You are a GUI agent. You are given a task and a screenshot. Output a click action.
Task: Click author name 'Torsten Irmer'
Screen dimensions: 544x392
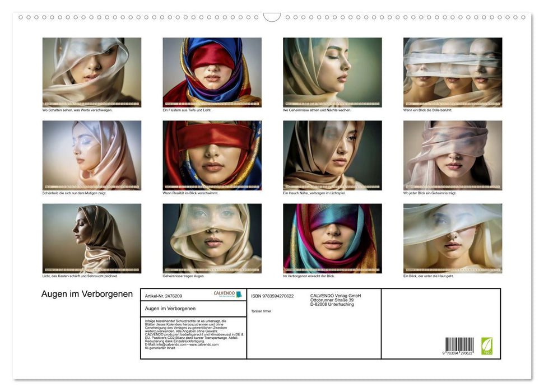coord(261,311)
